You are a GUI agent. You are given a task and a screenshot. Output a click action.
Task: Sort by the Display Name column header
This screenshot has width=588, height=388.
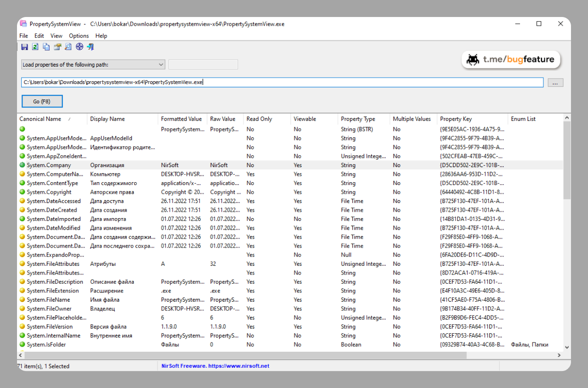(122, 119)
